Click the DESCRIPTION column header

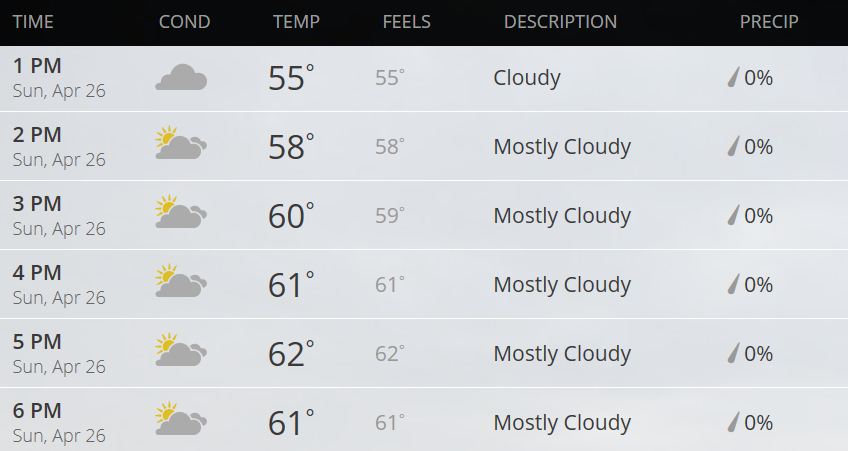560,22
